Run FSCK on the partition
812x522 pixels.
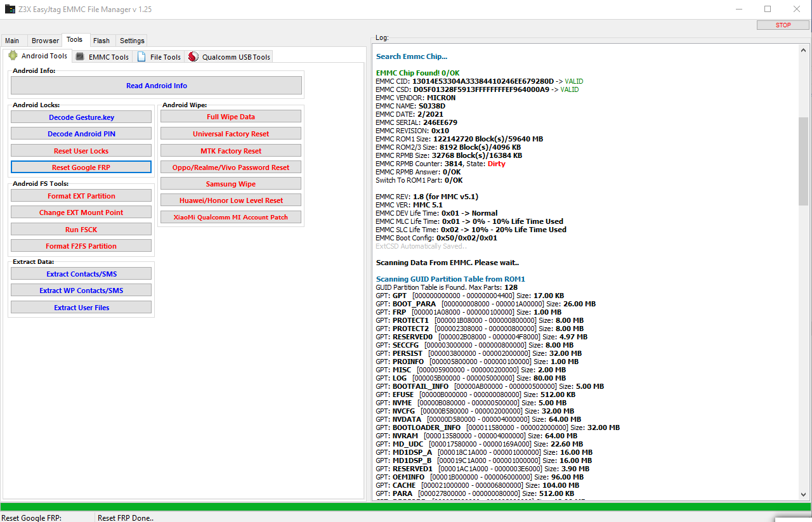pyautogui.click(x=81, y=230)
